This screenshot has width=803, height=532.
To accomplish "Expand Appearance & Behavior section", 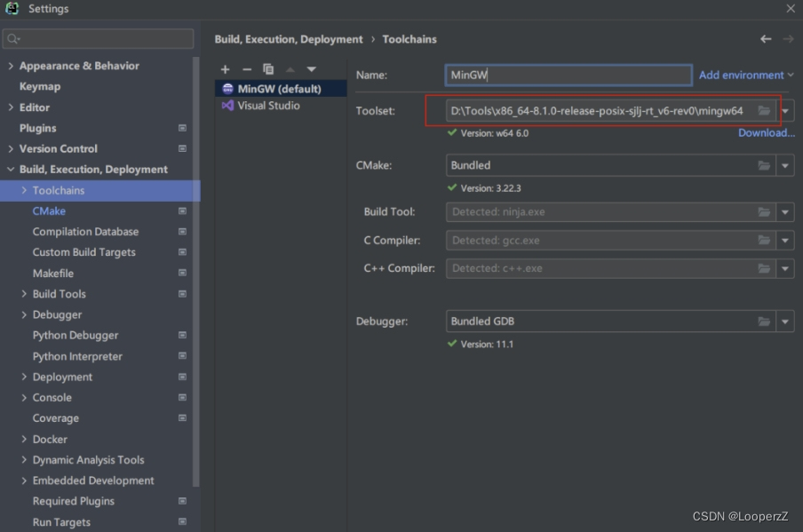I will pyautogui.click(x=11, y=66).
